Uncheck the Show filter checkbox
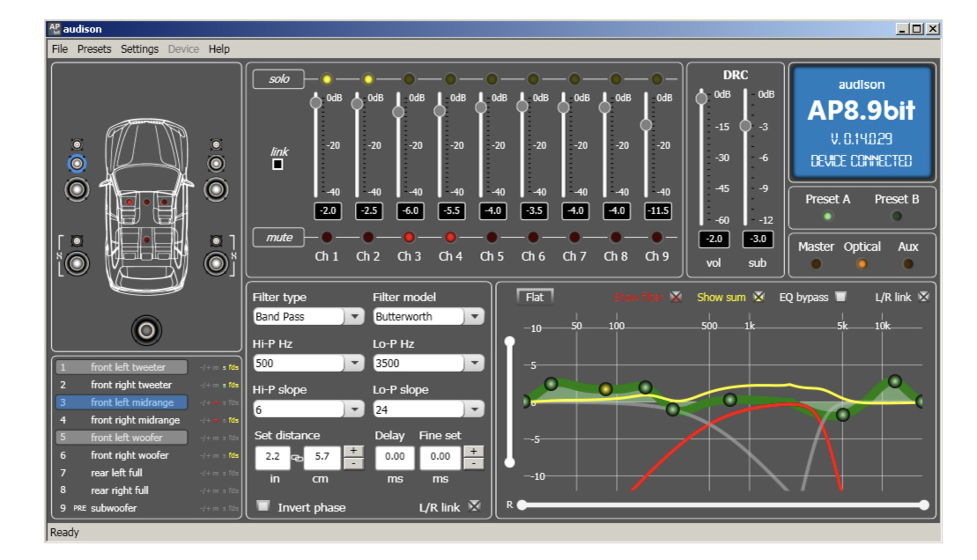This screenshot has width=977, height=560. click(x=676, y=297)
